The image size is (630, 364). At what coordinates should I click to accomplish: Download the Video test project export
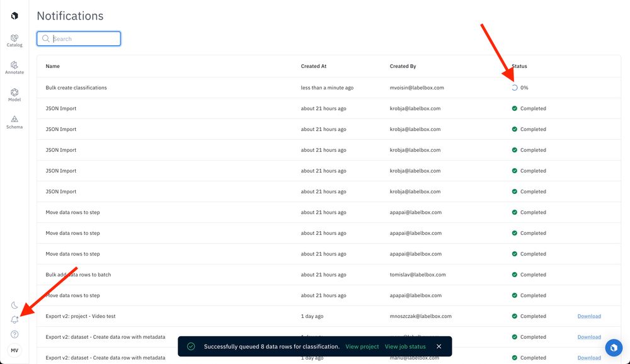(x=588, y=316)
